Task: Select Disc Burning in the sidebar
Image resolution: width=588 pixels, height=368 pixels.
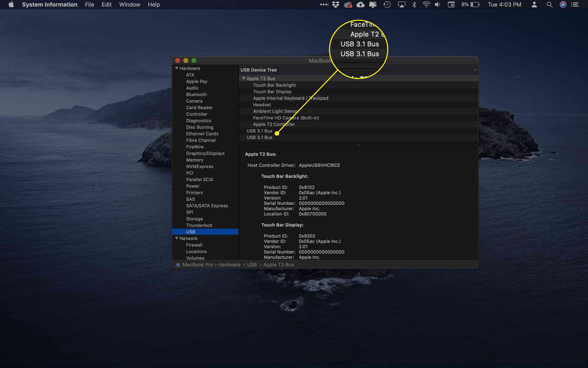Action: click(199, 127)
